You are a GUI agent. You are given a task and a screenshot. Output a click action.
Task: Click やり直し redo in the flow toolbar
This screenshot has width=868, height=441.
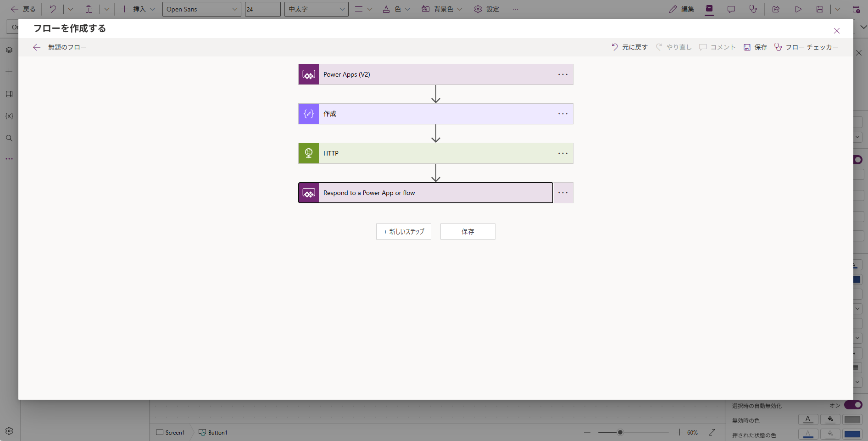[673, 47]
